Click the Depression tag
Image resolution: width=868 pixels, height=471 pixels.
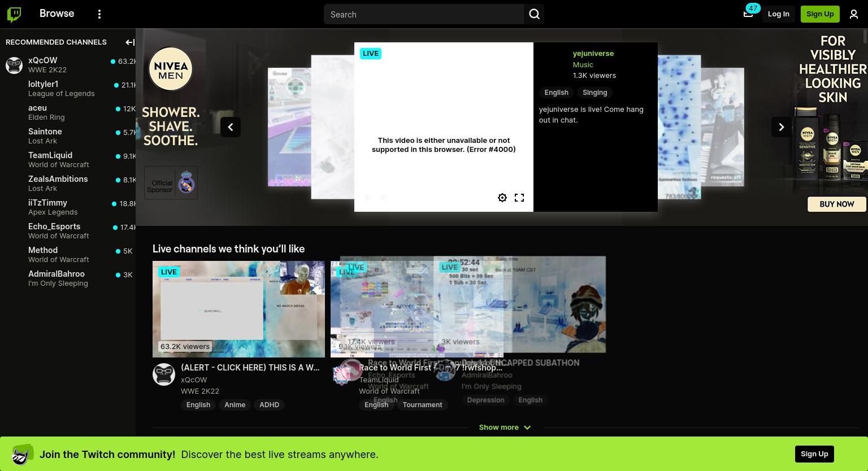(x=485, y=400)
